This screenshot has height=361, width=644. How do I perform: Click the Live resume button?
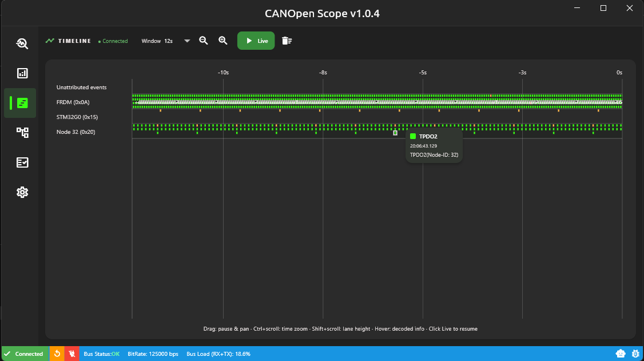pos(256,41)
